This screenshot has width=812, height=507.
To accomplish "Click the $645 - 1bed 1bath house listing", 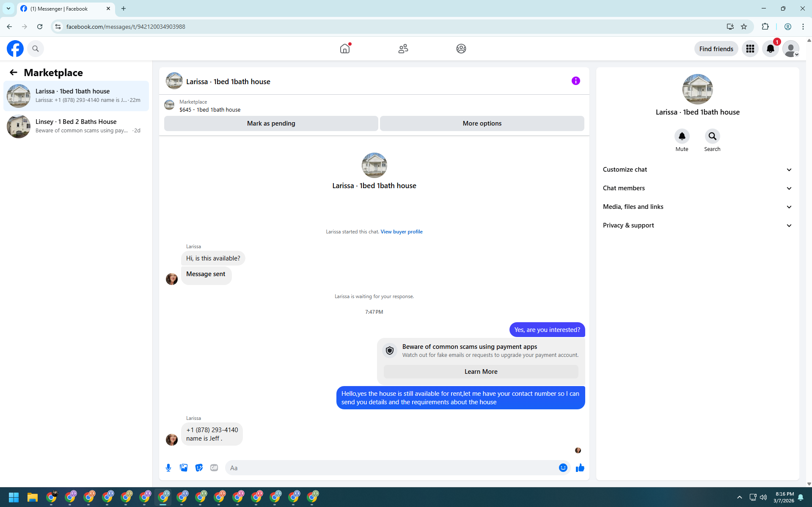I will click(210, 110).
